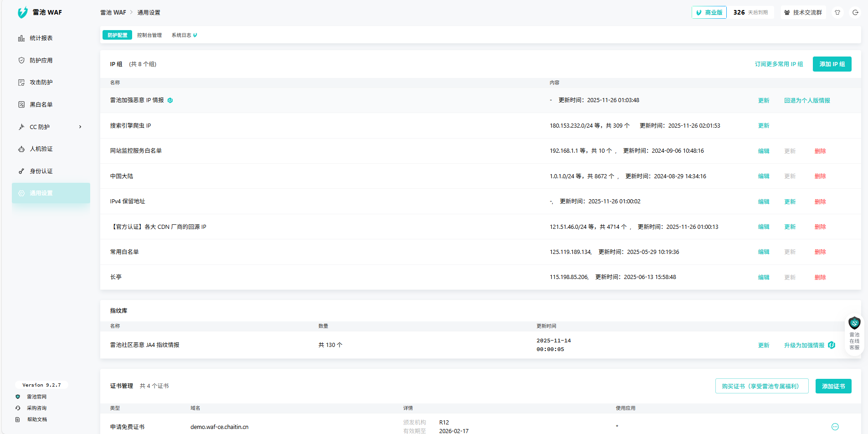Image resolution: width=868 pixels, height=434 pixels.
Task: Open the 帮助文档 link
Action: pyautogui.click(x=37, y=420)
